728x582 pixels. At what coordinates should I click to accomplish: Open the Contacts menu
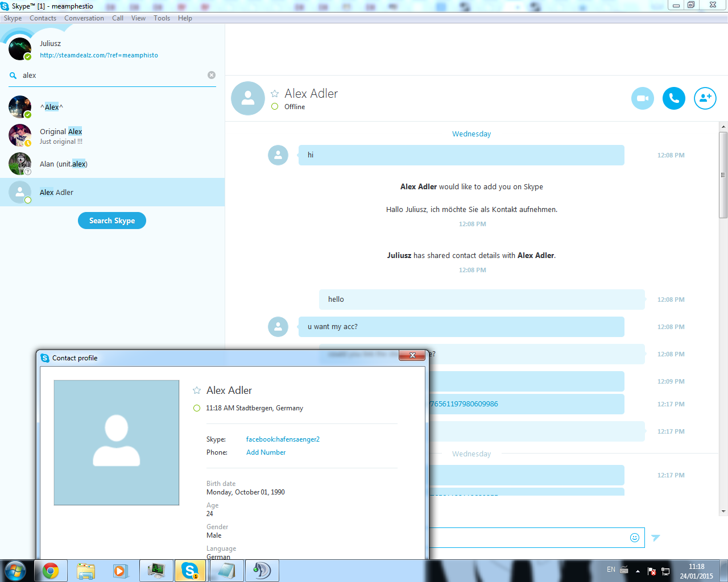tap(43, 18)
